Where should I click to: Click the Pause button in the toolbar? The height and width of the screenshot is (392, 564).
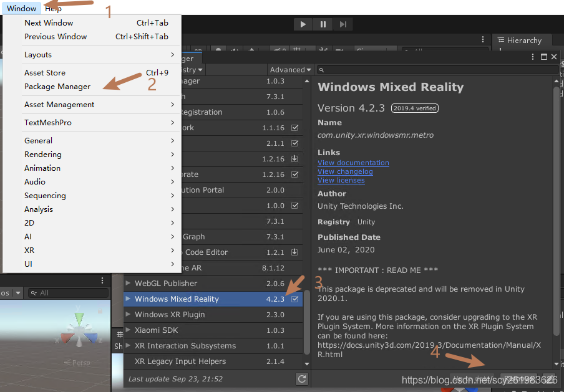[323, 24]
